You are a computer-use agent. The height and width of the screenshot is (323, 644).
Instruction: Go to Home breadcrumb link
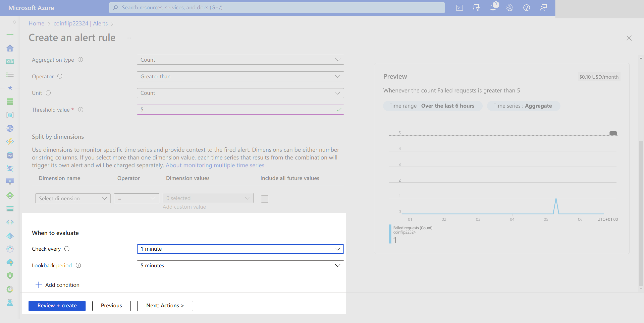(36, 23)
